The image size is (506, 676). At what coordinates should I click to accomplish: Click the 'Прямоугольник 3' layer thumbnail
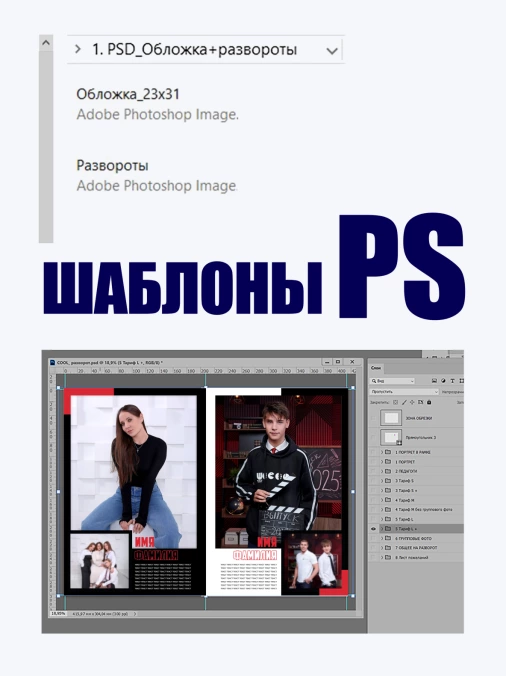point(391,437)
